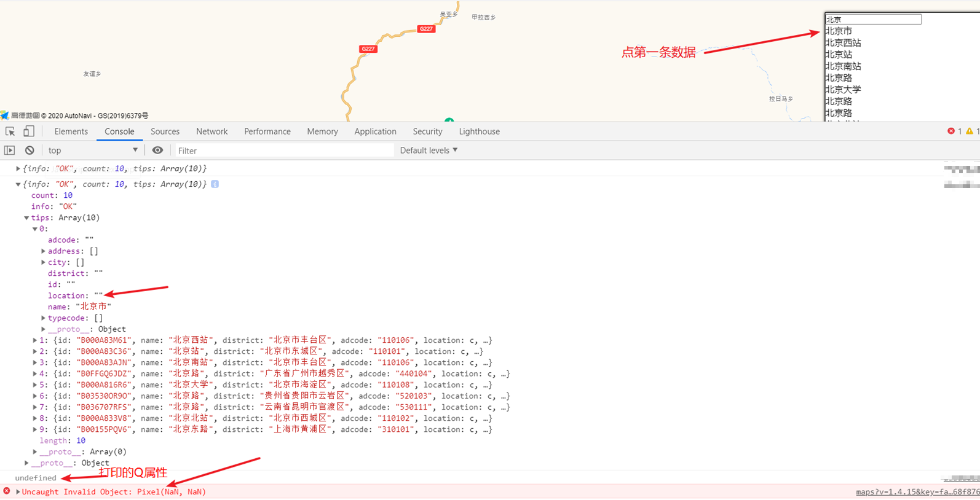
Task: Expand item 1 北京西站 entry
Action: 35,340
